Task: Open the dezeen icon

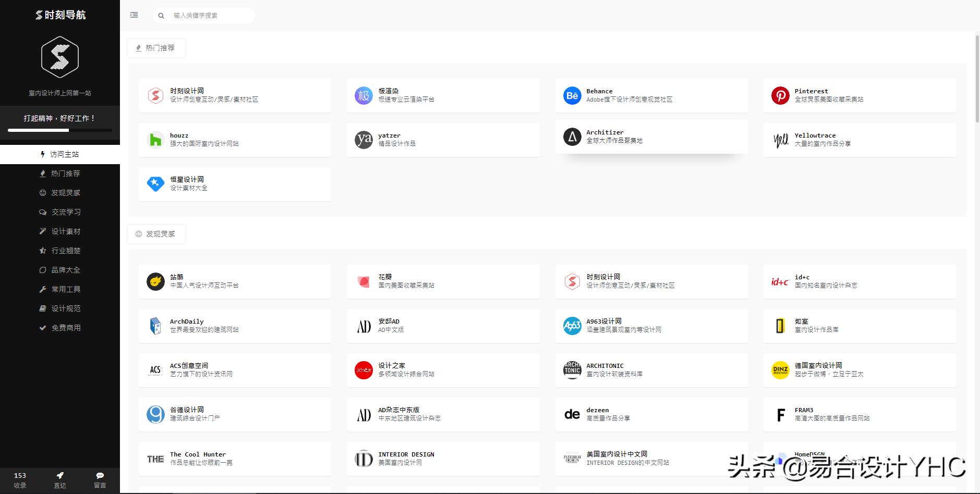Action: click(572, 414)
